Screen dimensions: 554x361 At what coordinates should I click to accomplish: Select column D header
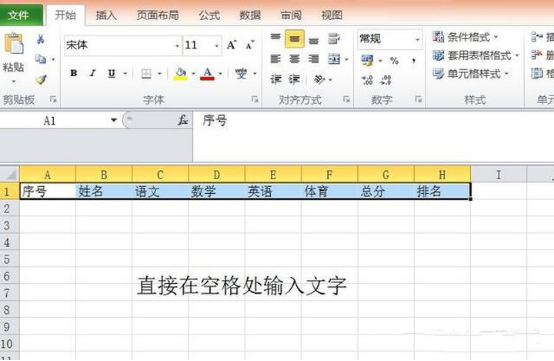(x=217, y=174)
